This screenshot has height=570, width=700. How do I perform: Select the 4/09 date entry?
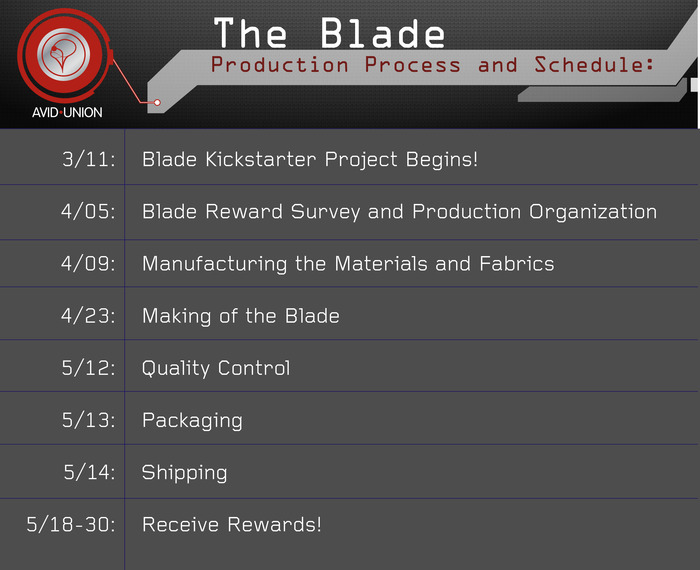pyautogui.click(x=88, y=263)
